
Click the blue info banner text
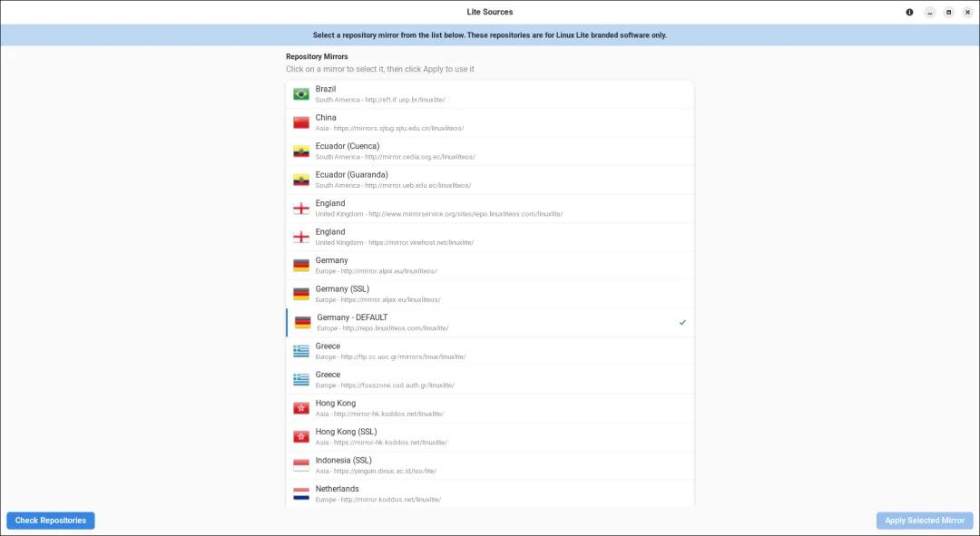point(490,35)
